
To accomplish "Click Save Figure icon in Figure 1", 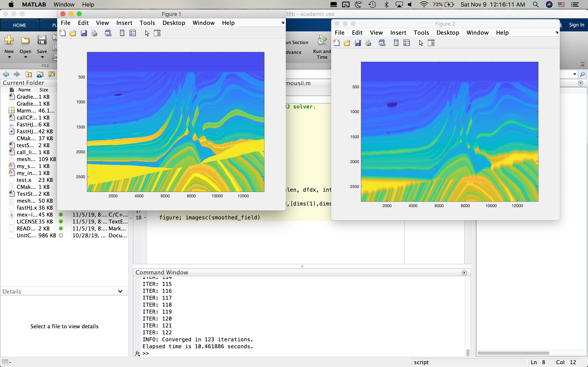I will coord(84,33).
